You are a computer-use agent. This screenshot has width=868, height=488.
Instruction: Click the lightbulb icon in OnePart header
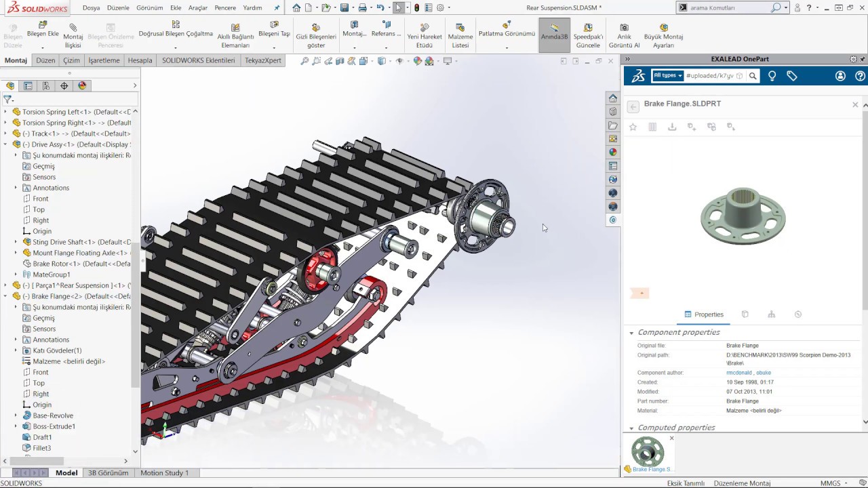(772, 76)
